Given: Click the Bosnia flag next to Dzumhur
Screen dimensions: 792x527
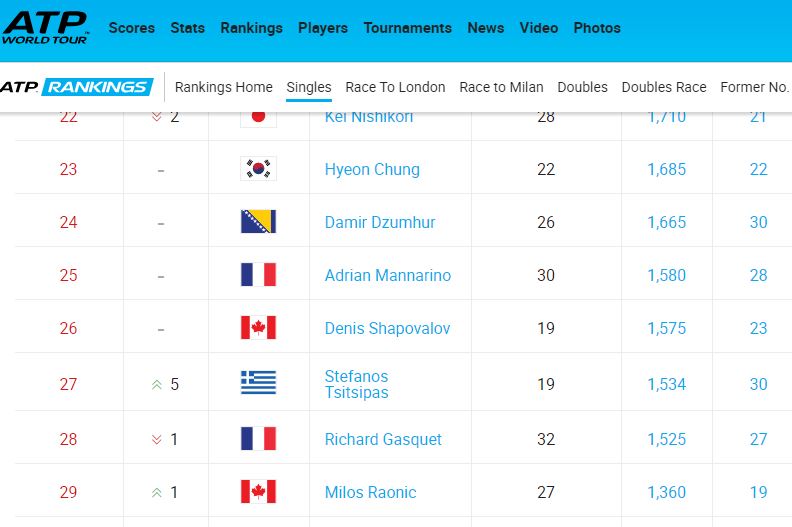Looking at the screenshot, I should 258,222.
